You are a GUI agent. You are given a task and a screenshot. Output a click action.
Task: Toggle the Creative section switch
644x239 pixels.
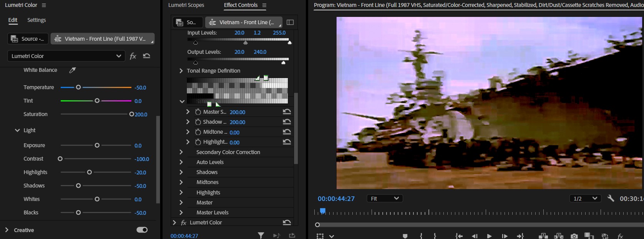(x=142, y=230)
